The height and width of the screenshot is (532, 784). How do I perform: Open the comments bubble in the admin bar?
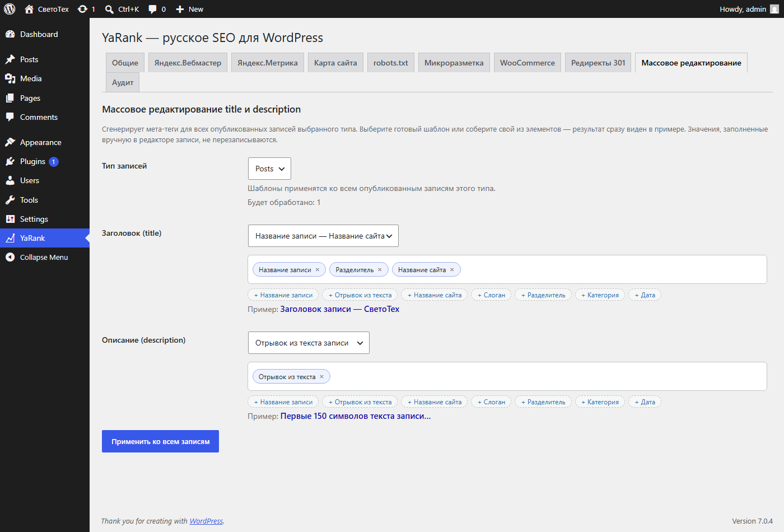coord(152,9)
